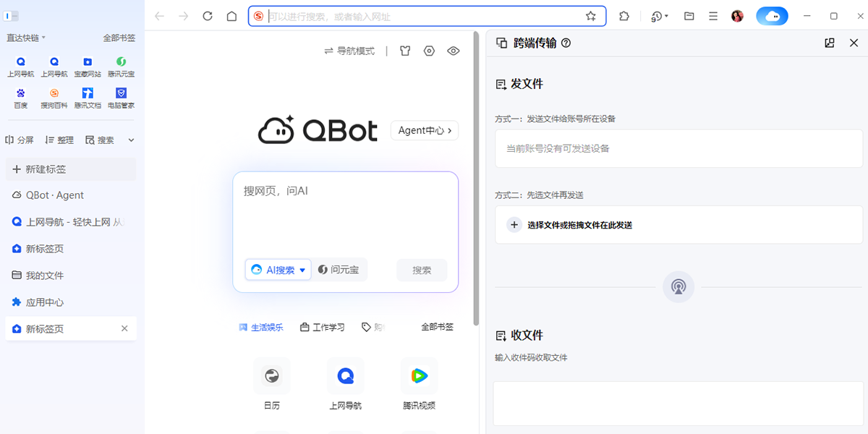Click the 整理 organize tabs button
The image size is (868, 434).
59,140
